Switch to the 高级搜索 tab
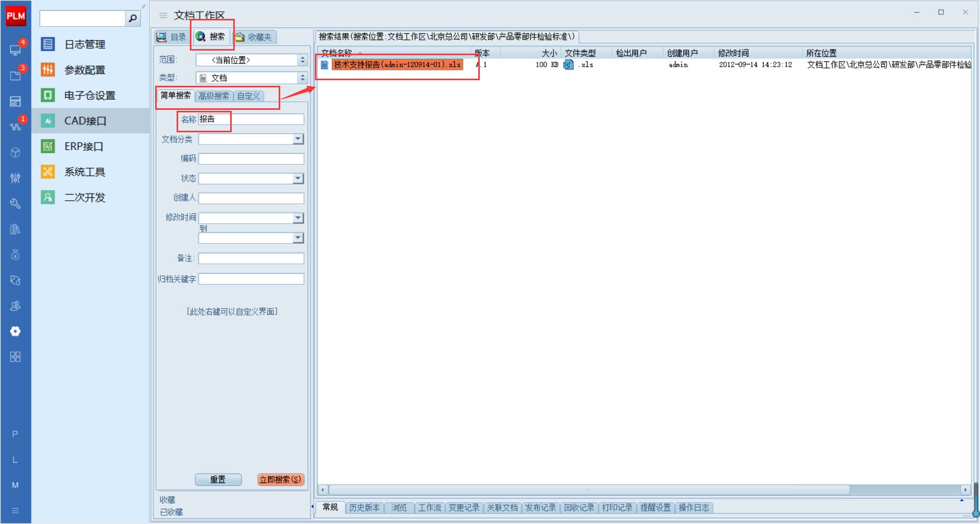The height and width of the screenshot is (524, 980). pos(214,96)
